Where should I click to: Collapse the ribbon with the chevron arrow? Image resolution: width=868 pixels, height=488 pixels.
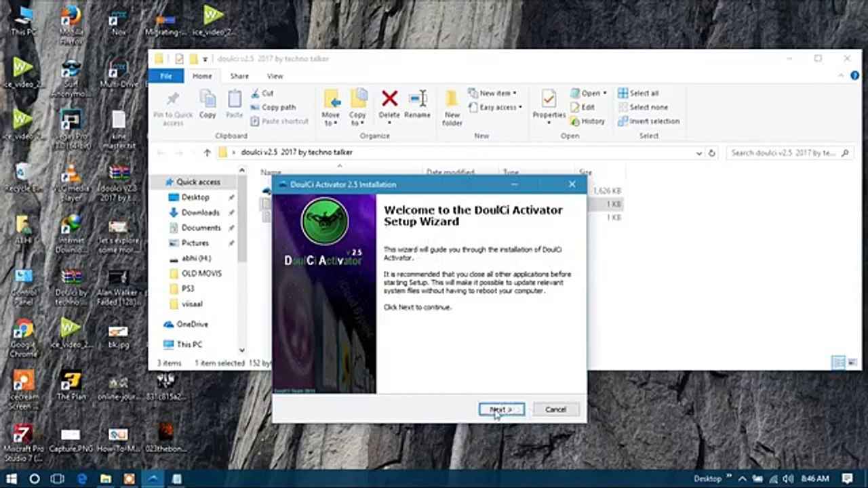(x=842, y=76)
